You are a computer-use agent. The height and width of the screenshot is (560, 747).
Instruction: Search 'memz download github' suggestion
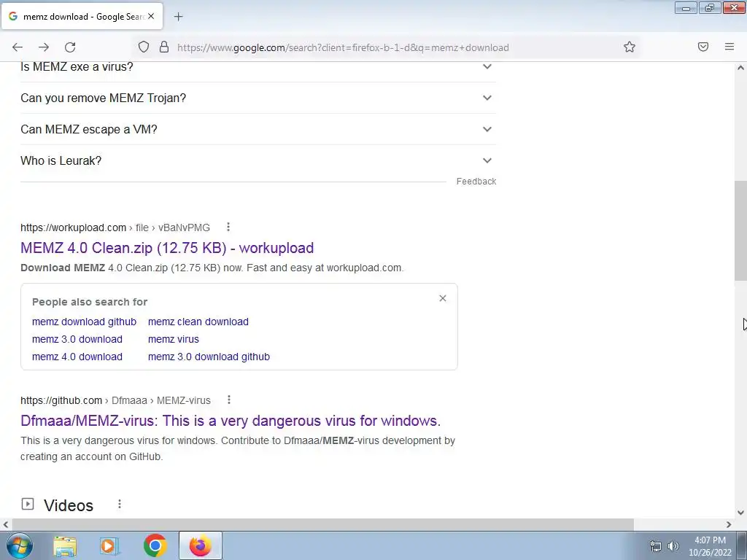click(85, 322)
